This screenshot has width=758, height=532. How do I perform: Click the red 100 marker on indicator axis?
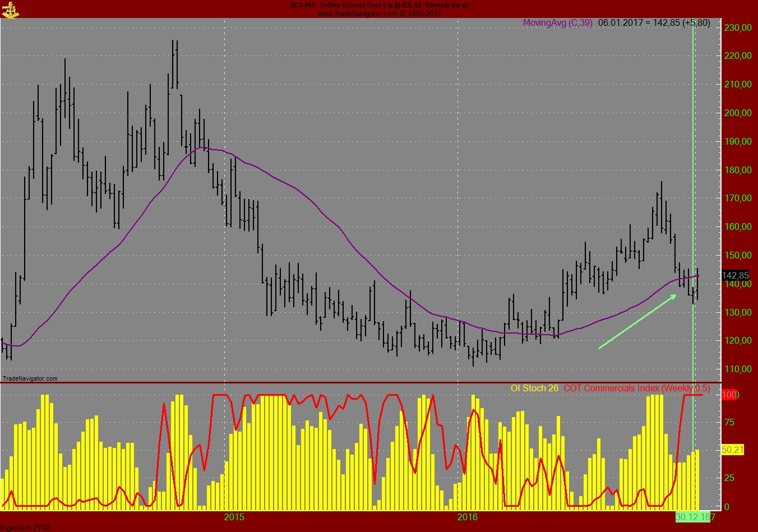click(730, 395)
